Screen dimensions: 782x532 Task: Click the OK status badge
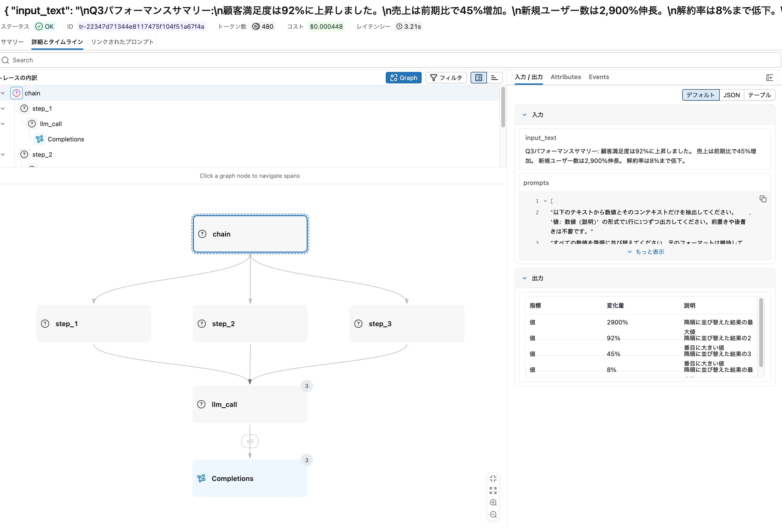(44, 27)
